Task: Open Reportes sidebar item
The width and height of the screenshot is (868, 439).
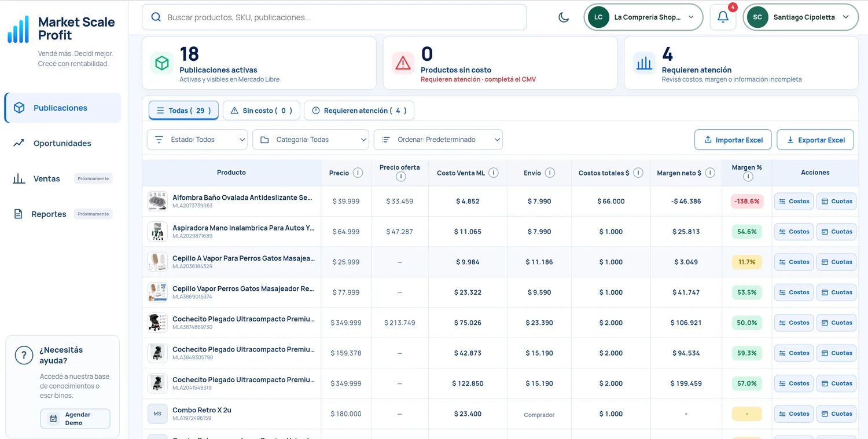Action: pos(62,214)
